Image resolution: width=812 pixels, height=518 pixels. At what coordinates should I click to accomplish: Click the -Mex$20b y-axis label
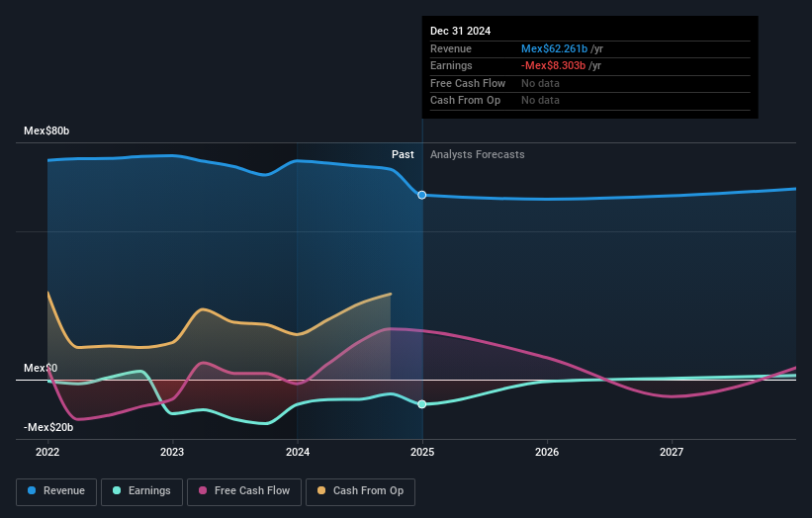tap(48, 427)
